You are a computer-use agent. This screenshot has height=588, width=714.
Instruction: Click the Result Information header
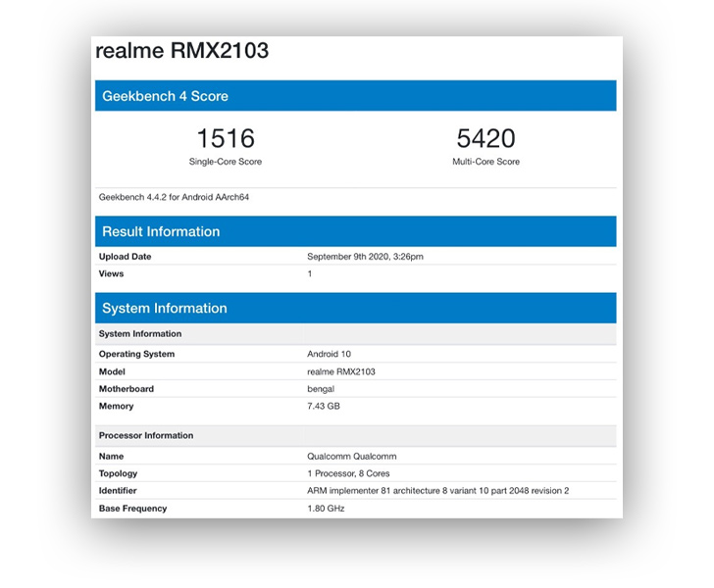click(x=356, y=231)
